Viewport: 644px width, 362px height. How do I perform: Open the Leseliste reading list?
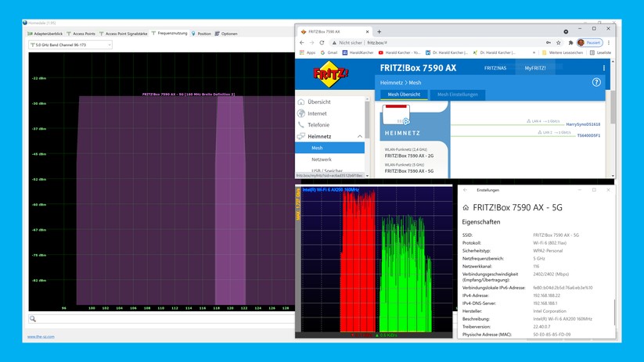pyautogui.click(x=600, y=52)
